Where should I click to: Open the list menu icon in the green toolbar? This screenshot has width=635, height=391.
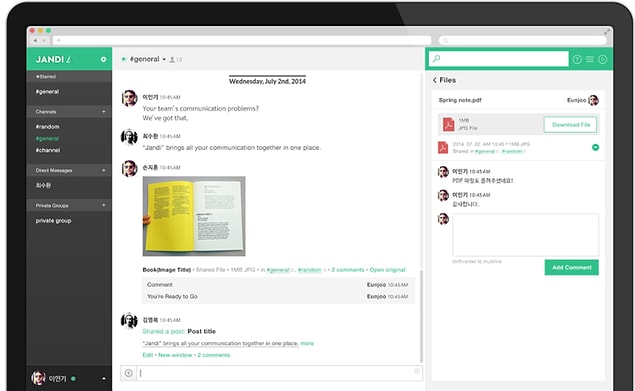tap(590, 60)
